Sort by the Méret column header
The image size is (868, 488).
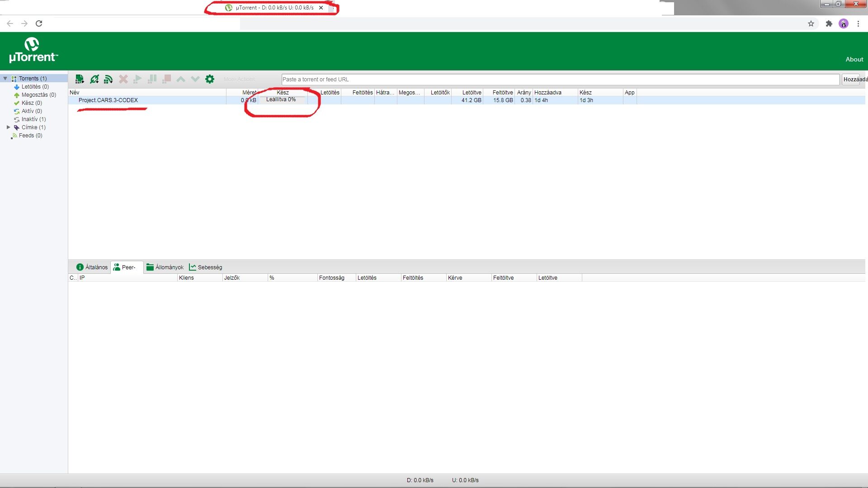(242, 93)
